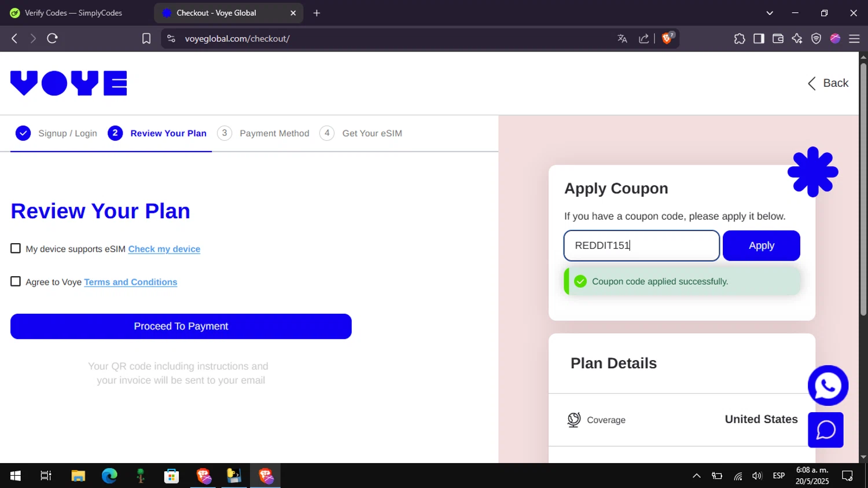This screenshot has width=868, height=488.
Task: Click the coupon code input field
Action: [642, 245]
